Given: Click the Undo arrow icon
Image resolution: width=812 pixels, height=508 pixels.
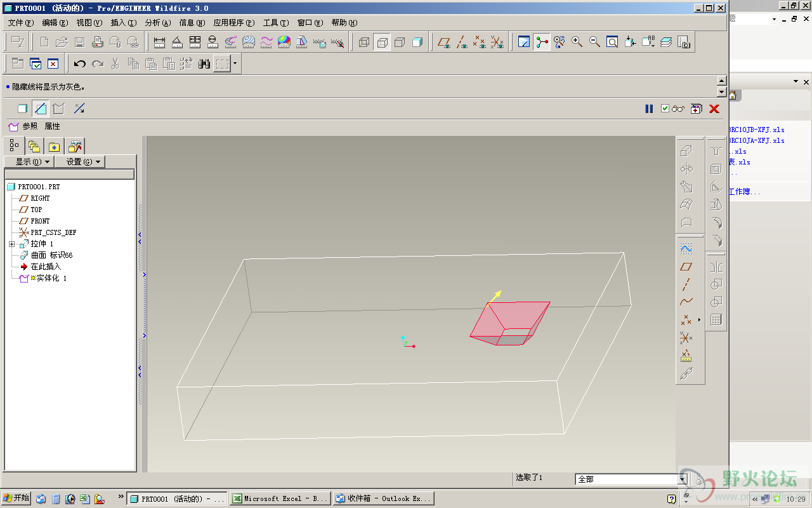Looking at the screenshot, I should (80, 63).
